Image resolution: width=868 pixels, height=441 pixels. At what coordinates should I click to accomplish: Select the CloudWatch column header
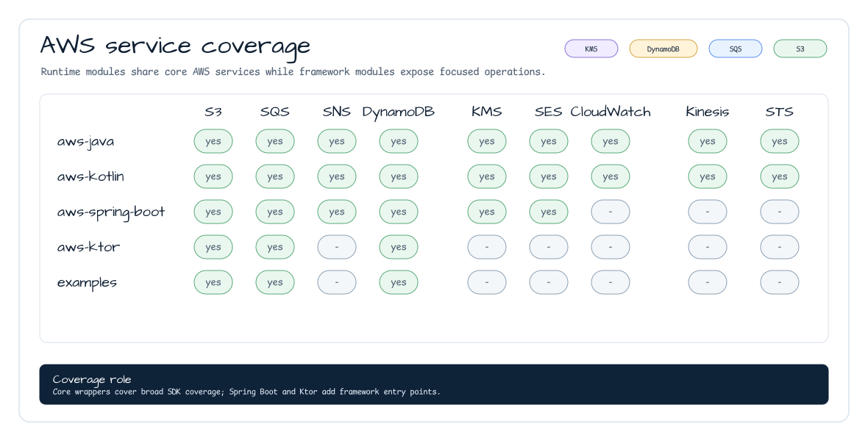(611, 112)
